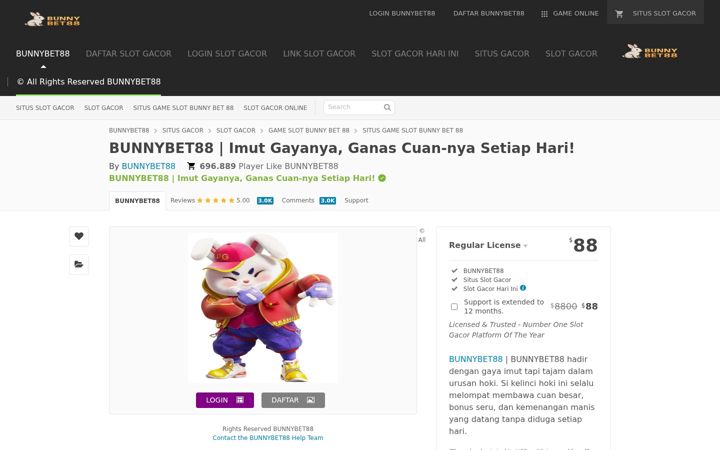This screenshot has height=450, width=720.
Task: Click the five-star rating in Reviews
Action: (216, 201)
